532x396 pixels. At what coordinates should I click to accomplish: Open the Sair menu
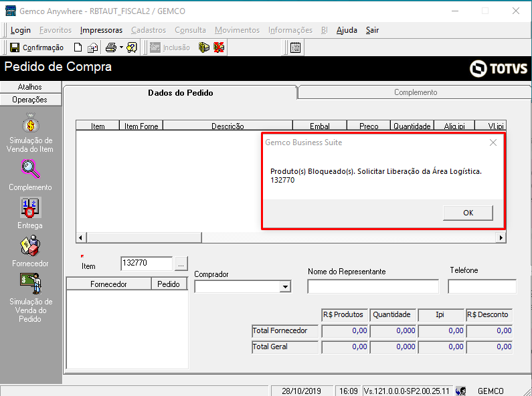tap(372, 30)
